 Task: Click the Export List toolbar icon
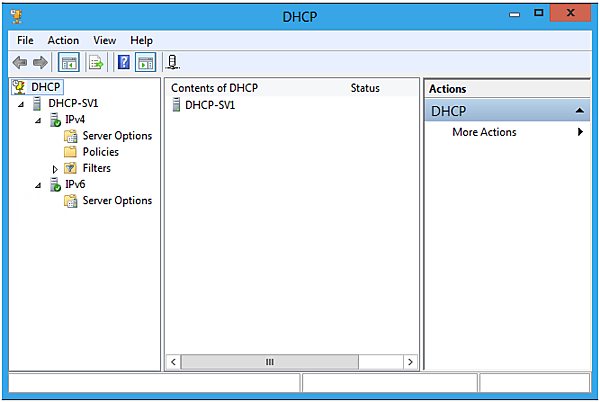(x=96, y=62)
